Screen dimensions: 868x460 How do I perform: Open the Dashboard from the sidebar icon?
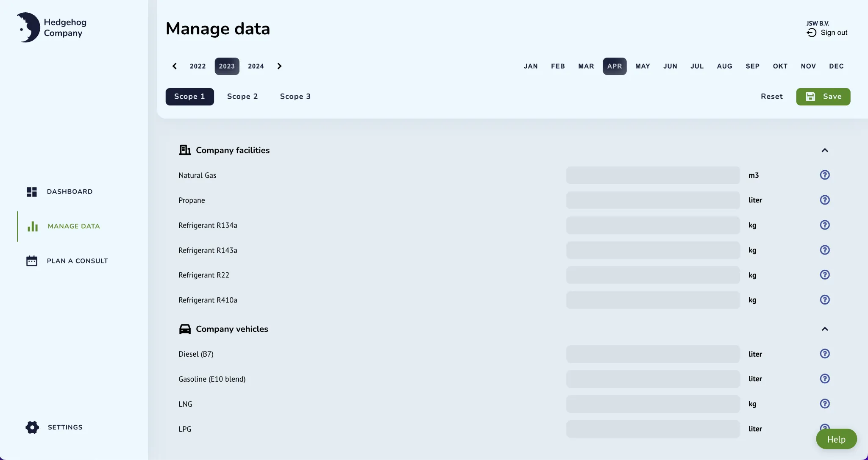coord(32,192)
